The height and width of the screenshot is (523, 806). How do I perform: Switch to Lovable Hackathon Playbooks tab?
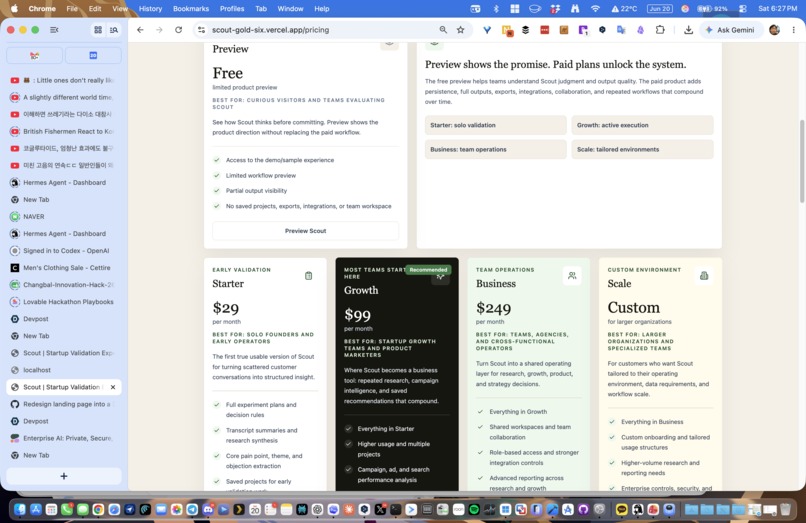[x=64, y=302]
